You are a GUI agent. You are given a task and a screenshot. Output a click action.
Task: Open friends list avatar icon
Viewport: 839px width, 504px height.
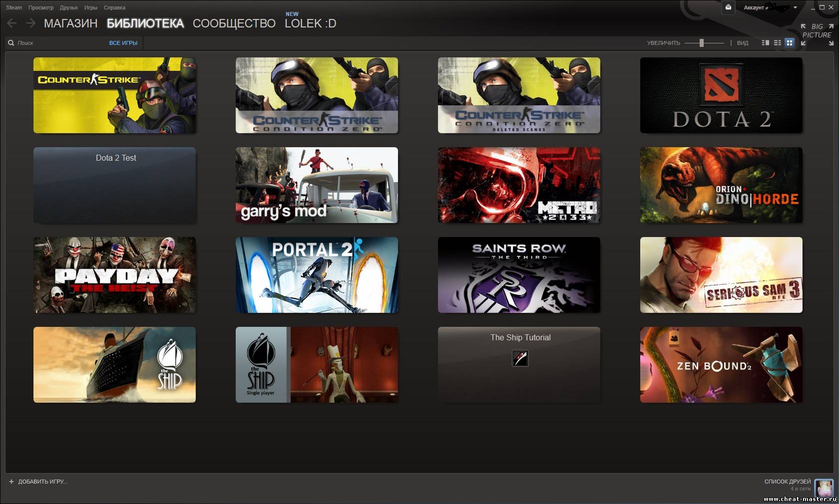[824, 487]
